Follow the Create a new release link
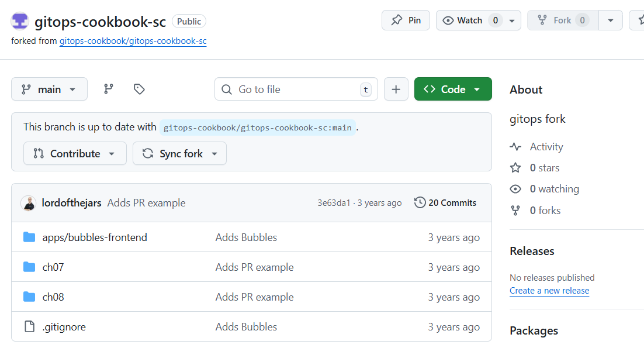 [x=549, y=291]
